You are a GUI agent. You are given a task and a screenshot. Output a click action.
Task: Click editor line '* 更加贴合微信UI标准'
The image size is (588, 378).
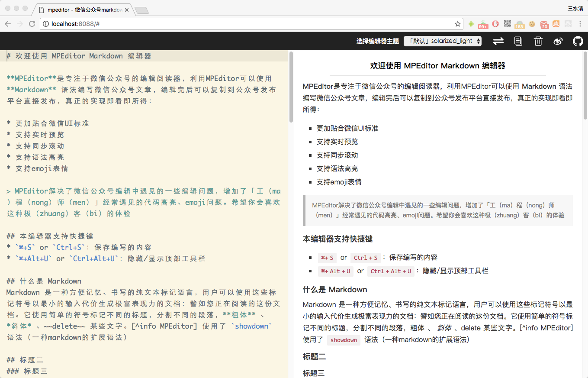pyautogui.click(x=48, y=123)
